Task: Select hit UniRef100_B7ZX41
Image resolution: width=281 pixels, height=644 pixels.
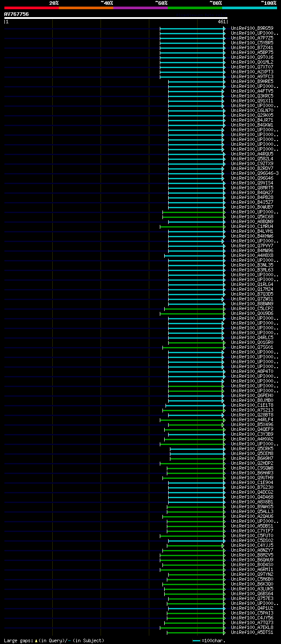Action: [x=252, y=48]
